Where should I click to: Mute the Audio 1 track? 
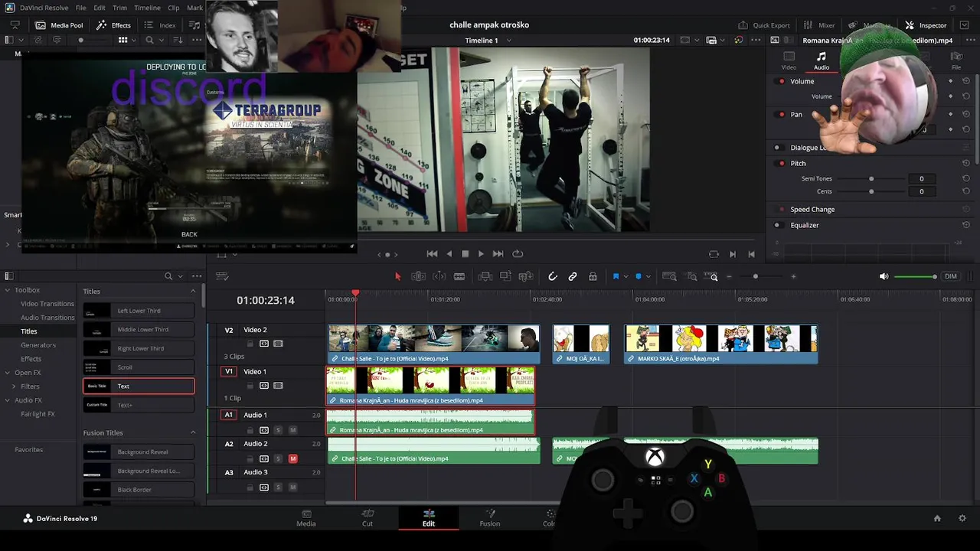[x=292, y=430]
